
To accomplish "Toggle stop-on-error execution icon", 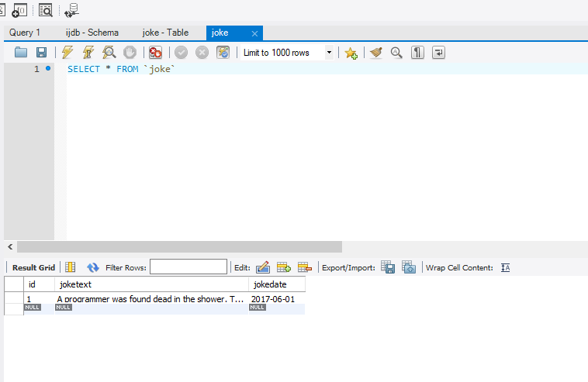I will point(155,53).
